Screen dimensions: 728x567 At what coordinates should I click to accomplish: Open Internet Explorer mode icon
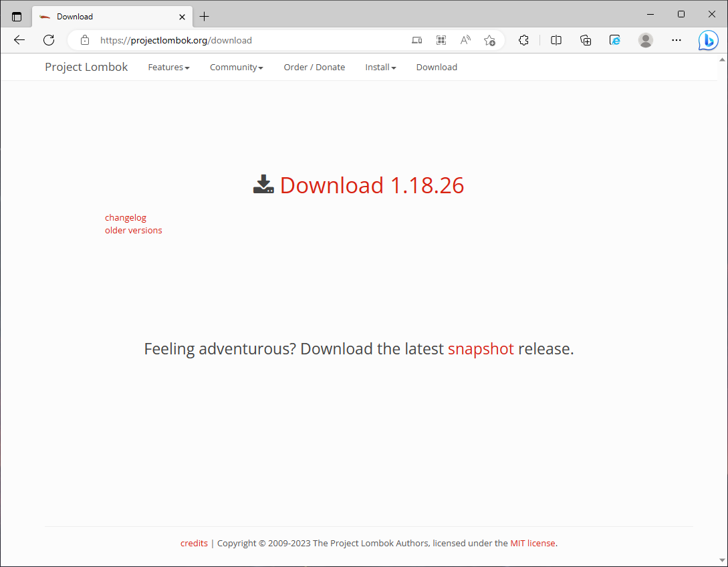tap(615, 40)
